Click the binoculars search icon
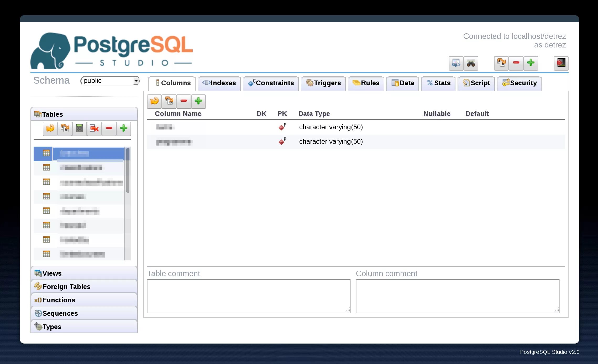598x364 pixels. click(471, 63)
